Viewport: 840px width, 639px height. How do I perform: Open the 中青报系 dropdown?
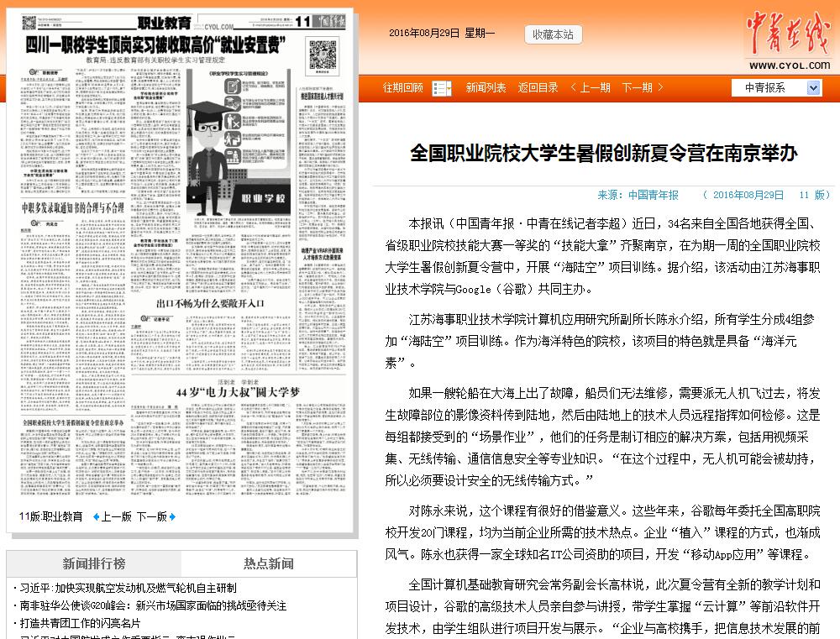click(x=775, y=88)
